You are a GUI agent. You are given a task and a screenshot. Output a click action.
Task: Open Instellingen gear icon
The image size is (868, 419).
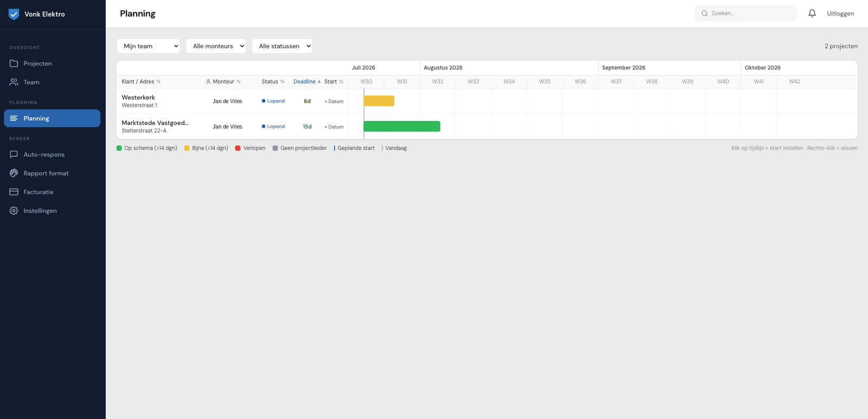[x=14, y=211]
